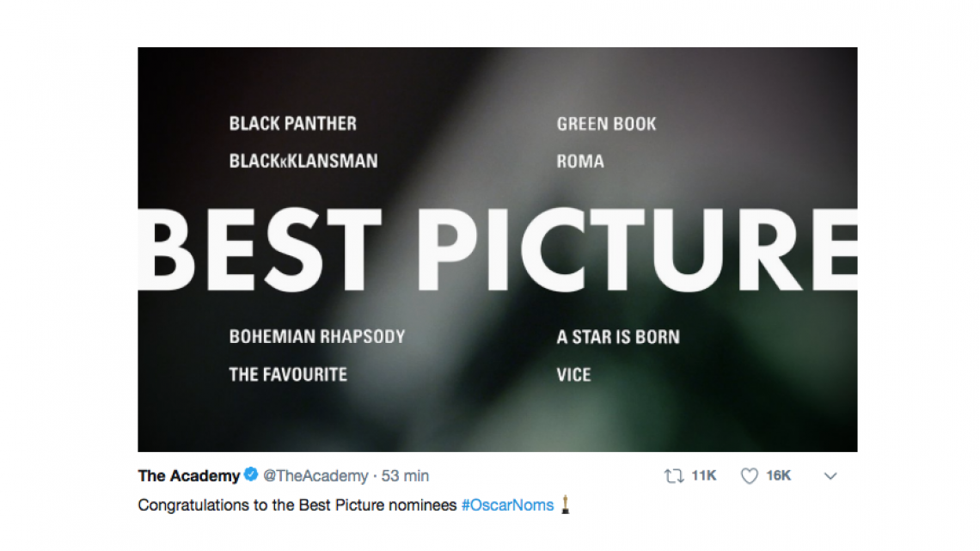Open the #OscarNoms hashtag

(x=508, y=505)
